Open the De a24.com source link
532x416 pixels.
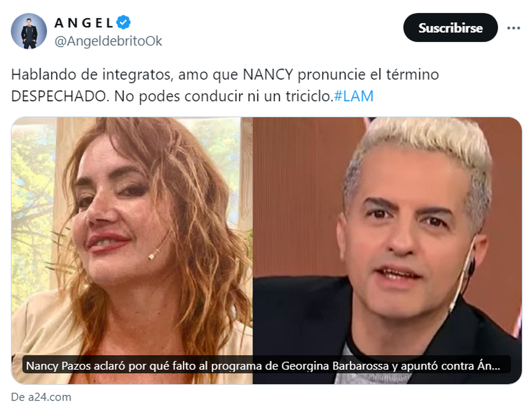pyautogui.click(x=41, y=397)
